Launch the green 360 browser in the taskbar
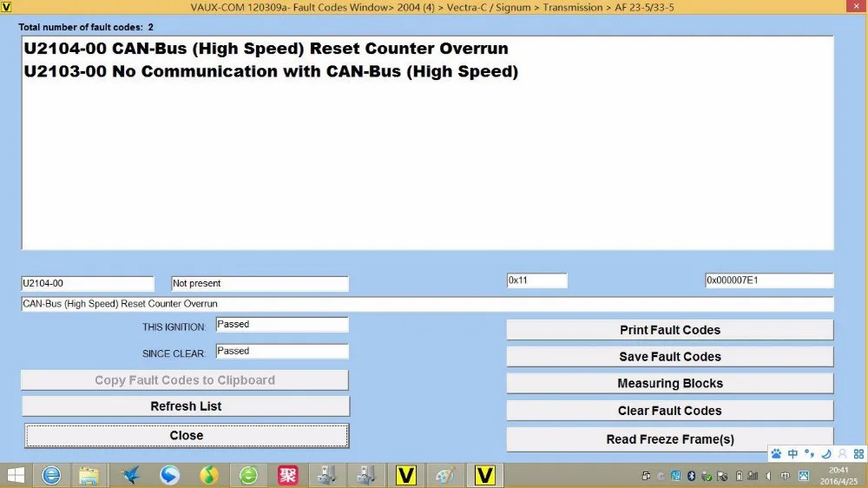The width and height of the screenshot is (868, 488). tap(248, 475)
